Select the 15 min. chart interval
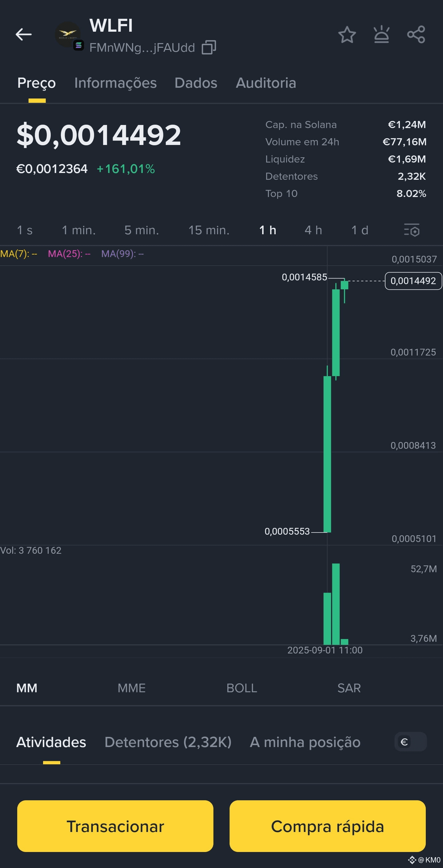The height and width of the screenshot is (868, 443). point(209,230)
